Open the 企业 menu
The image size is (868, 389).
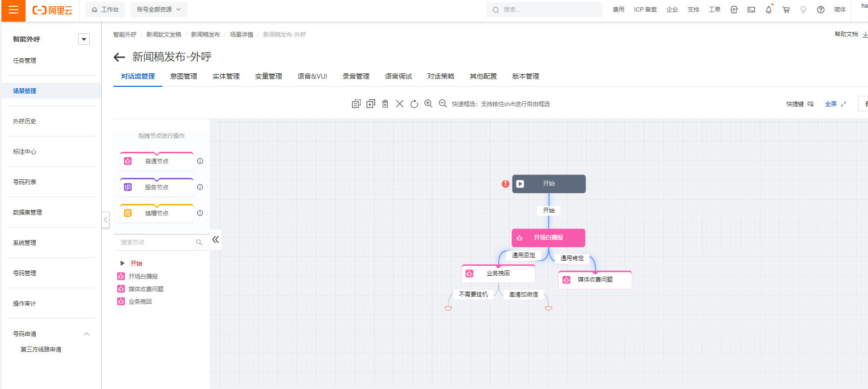pyautogui.click(x=672, y=10)
